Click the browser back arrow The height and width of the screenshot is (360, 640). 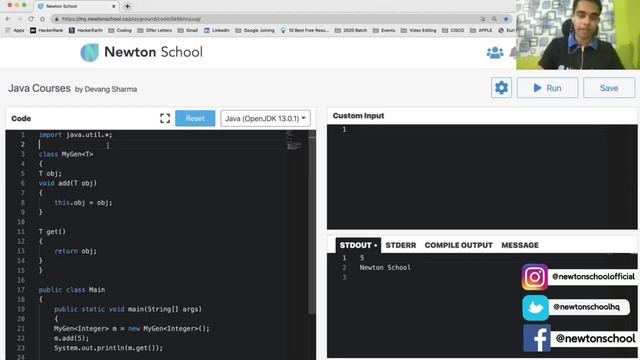[x=8, y=19]
